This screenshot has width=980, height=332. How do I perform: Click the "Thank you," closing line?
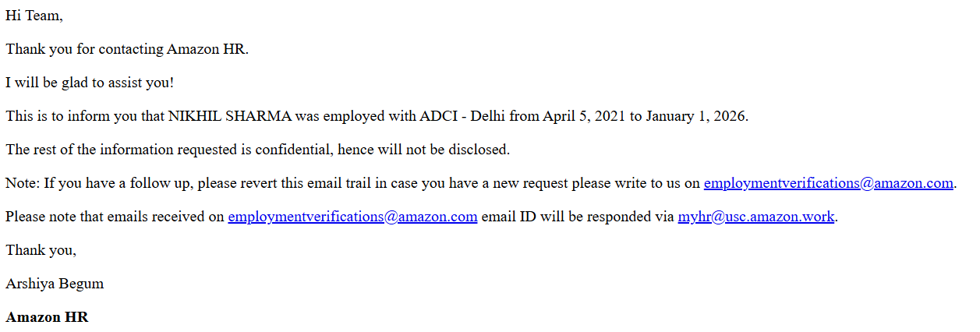(x=41, y=250)
